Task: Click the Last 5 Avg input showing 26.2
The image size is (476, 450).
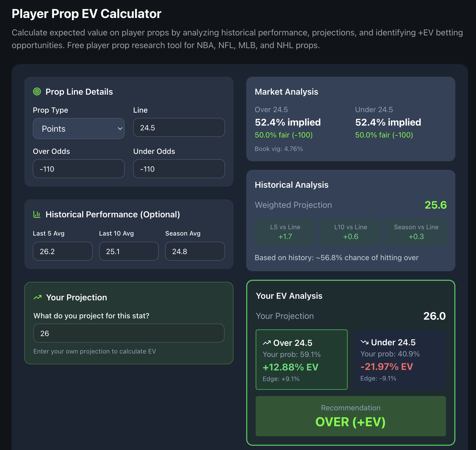Action: (x=62, y=251)
